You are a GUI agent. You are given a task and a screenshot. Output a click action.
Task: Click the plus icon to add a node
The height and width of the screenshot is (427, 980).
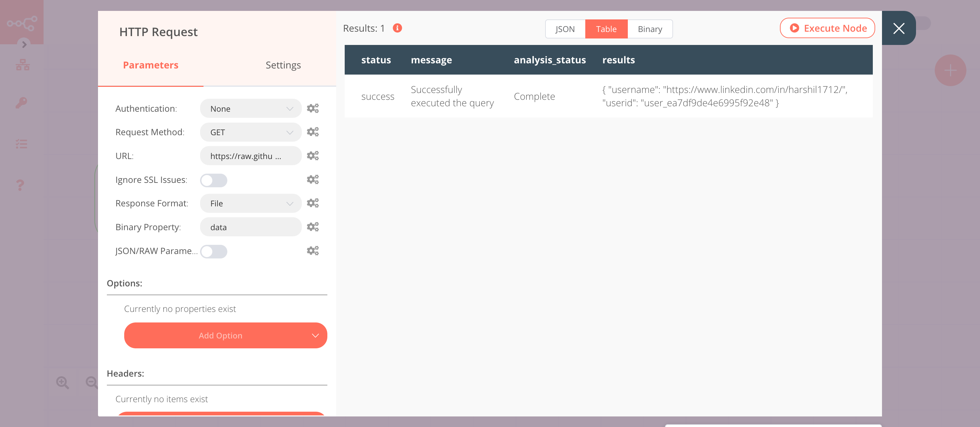pyautogui.click(x=950, y=70)
